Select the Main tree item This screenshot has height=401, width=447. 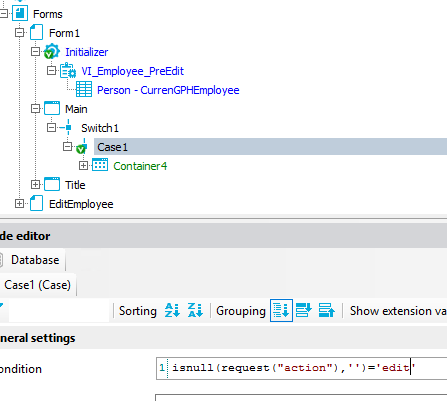pos(76,109)
